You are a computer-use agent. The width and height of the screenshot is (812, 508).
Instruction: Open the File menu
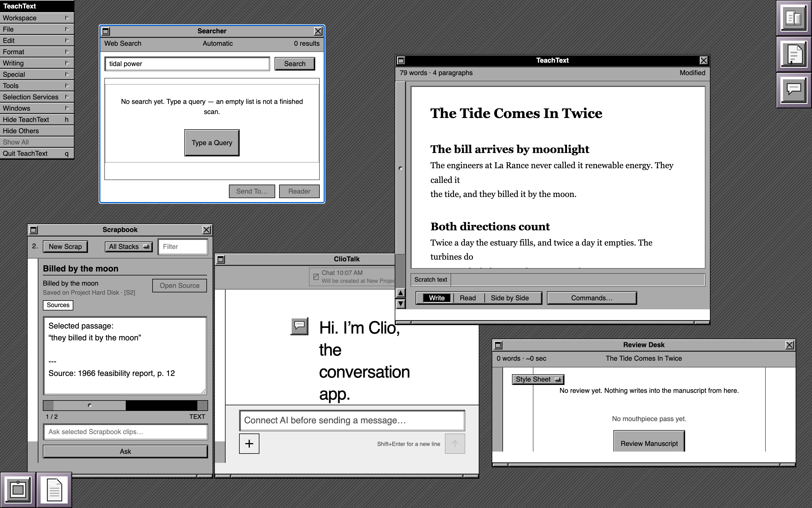click(37, 29)
